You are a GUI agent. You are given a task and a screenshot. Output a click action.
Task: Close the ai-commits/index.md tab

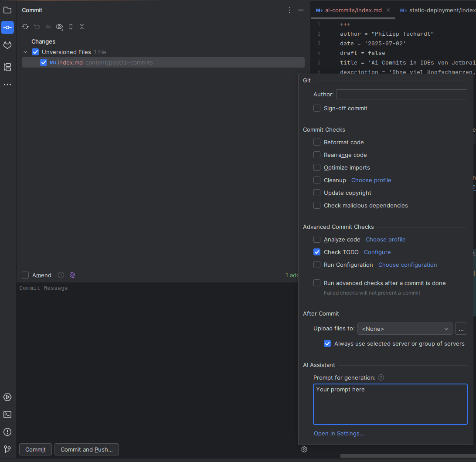click(x=388, y=10)
